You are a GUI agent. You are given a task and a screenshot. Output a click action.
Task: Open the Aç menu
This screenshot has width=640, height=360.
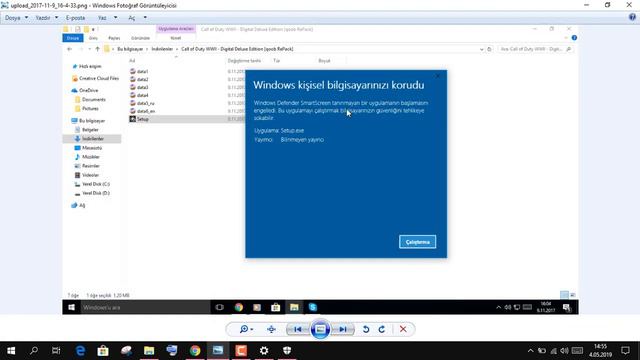coord(131,18)
